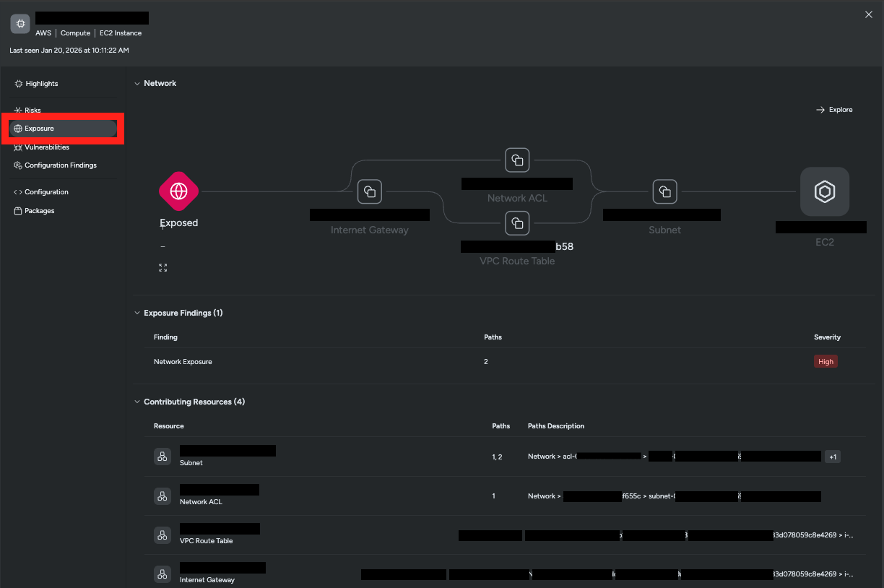The width and height of the screenshot is (884, 588).
Task: Open the Network Exposure finding row
Action: pyautogui.click(x=183, y=362)
